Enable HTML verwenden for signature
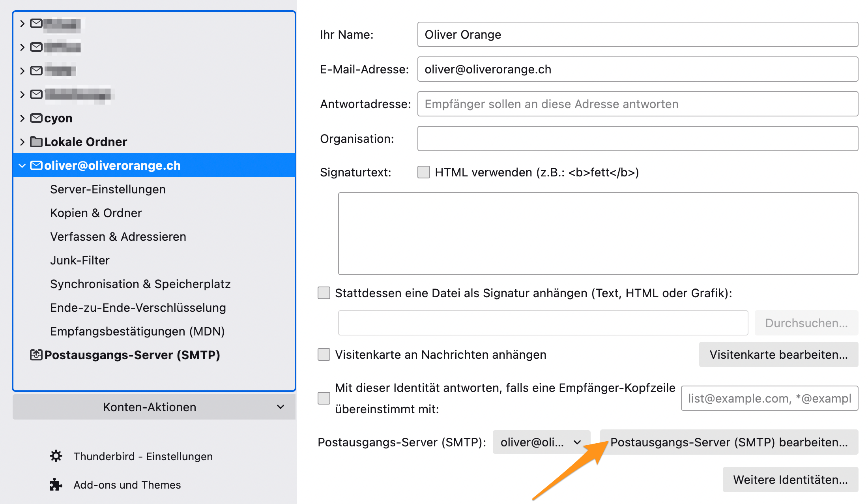 424,172
